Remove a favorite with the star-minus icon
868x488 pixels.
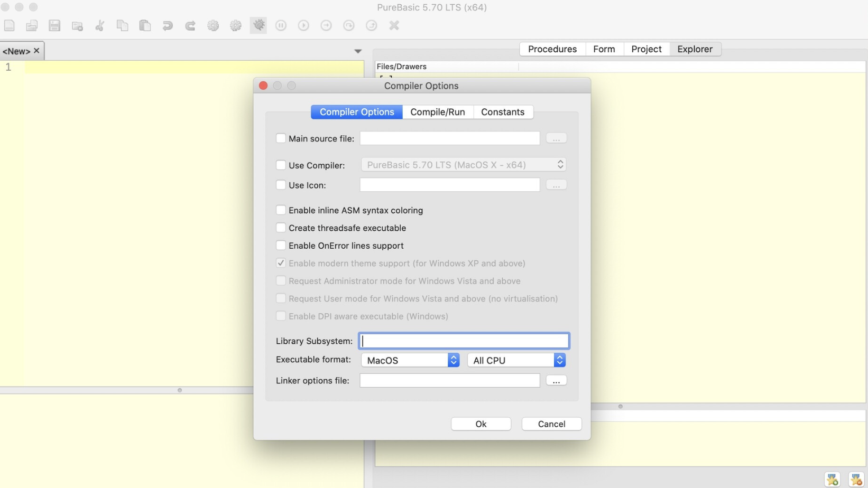(x=856, y=479)
